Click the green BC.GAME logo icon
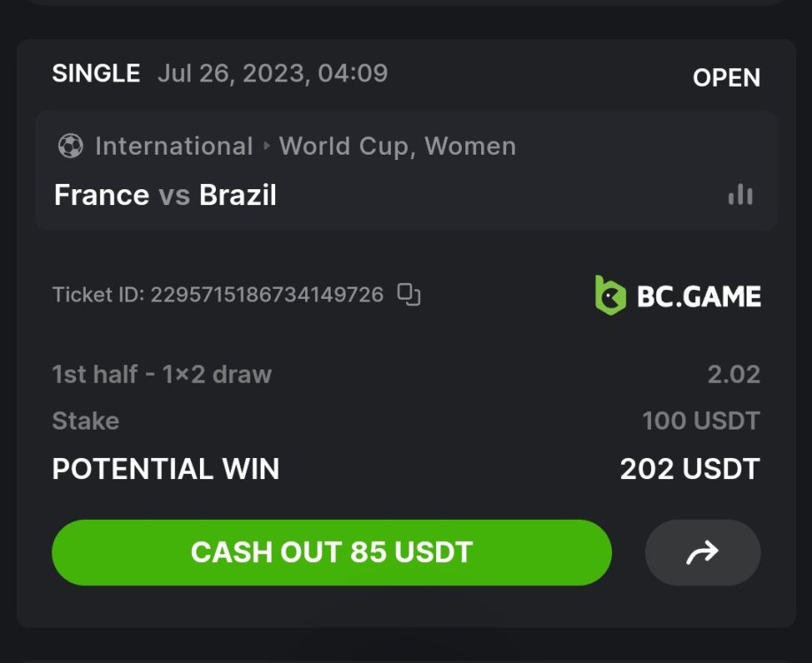Image resolution: width=812 pixels, height=663 pixels. 610,295
